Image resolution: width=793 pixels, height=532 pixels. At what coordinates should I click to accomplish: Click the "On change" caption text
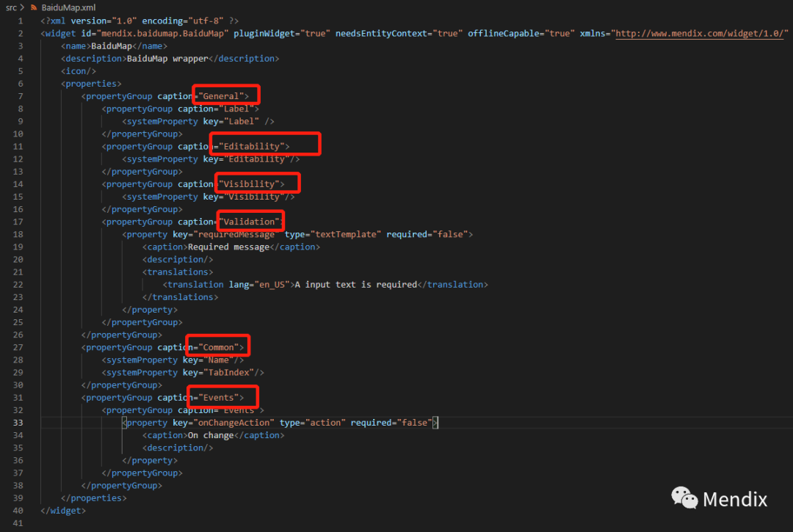click(x=211, y=435)
